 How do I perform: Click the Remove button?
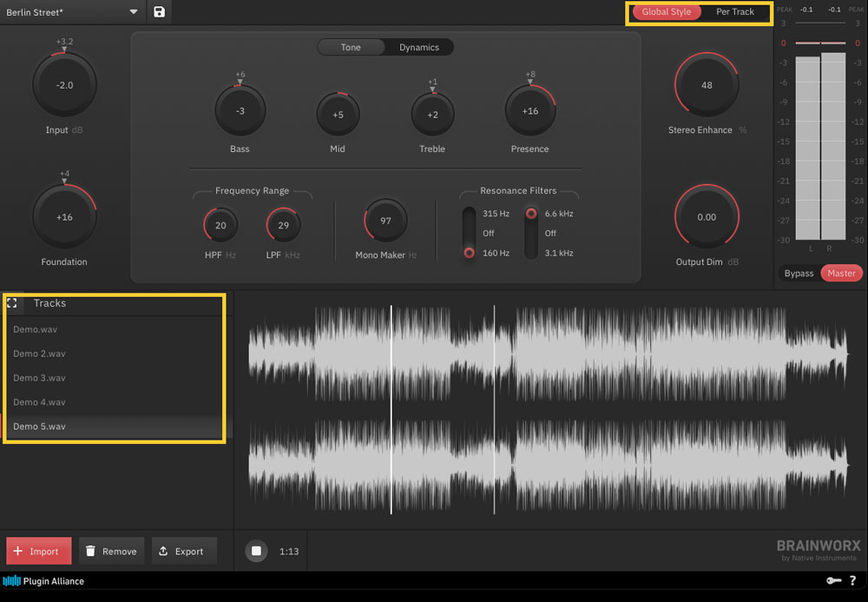click(x=111, y=551)
